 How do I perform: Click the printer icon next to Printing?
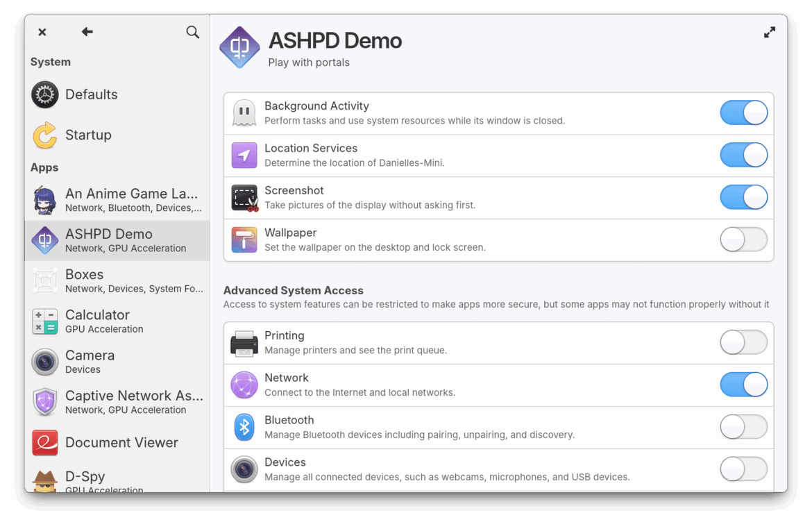pos(244,342)
